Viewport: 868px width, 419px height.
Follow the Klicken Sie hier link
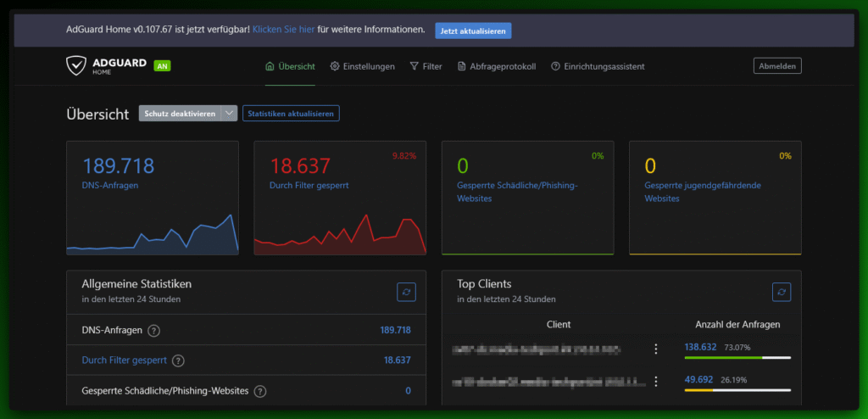[283, 30]
